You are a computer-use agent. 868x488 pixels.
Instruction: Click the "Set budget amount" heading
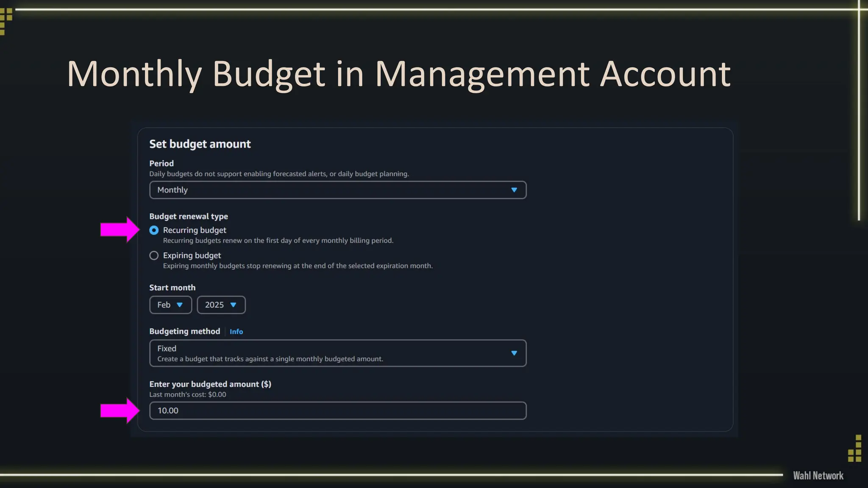(x=200, y=144)
